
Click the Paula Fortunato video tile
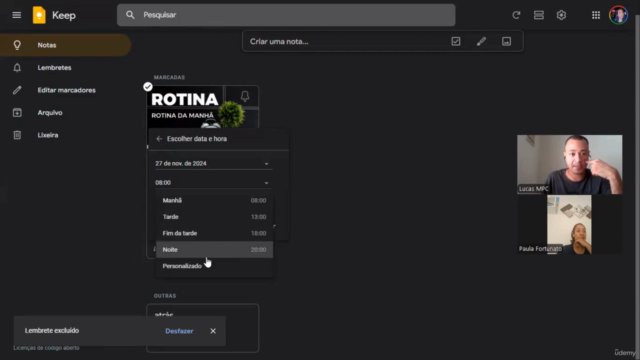[x=569, y=224]
